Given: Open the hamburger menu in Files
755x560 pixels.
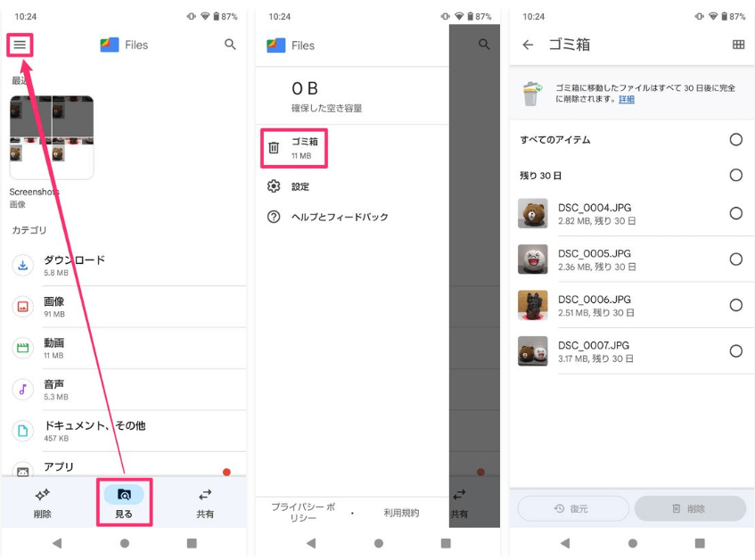Looking at the screenshot, I should click(20, 45).
